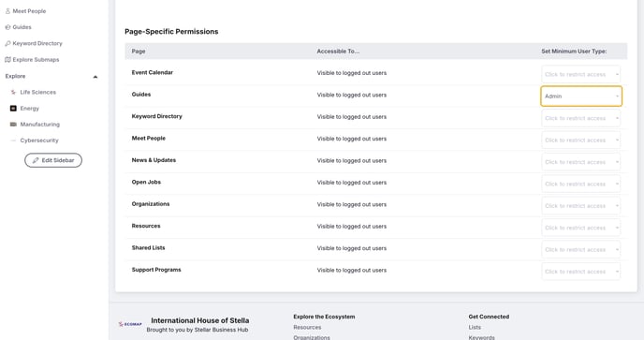This screenshot has width=644, height=340.
Task: Open Keyword Directory restrict access dropdown
Action: tap(580, 118)
